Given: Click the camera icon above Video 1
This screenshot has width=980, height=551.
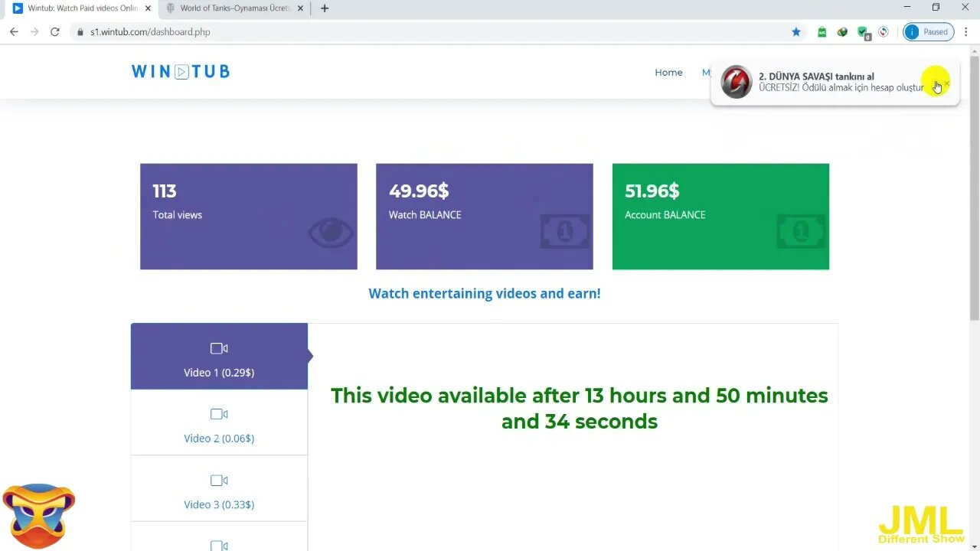Looking at the screenshot, I should click(219, 348).
